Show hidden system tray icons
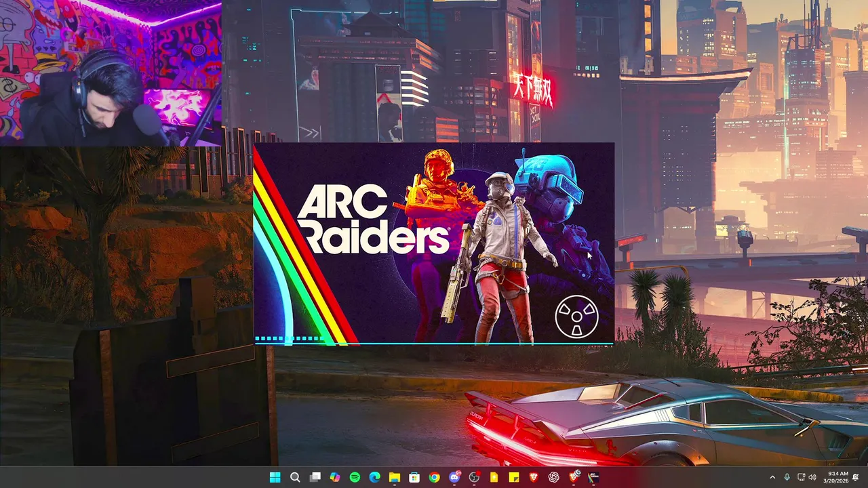The image size is (868, 488). pos(772,477)
